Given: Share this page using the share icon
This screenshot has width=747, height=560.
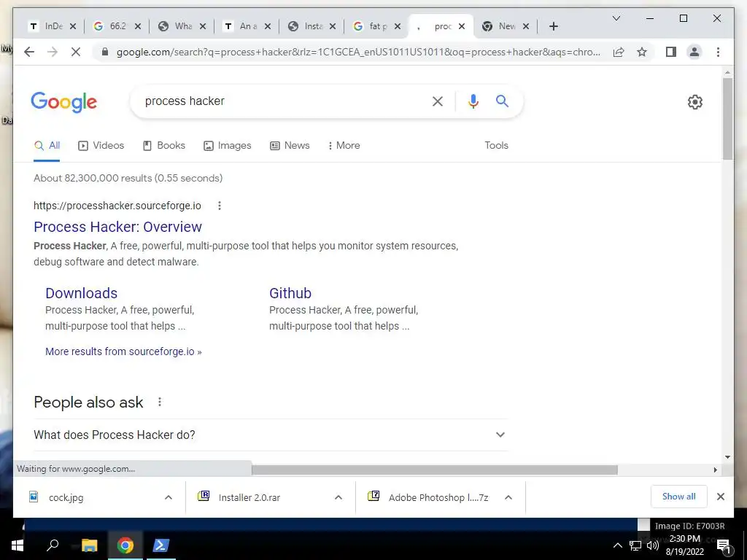Looking at the screenshot, I should click(619, 52).
